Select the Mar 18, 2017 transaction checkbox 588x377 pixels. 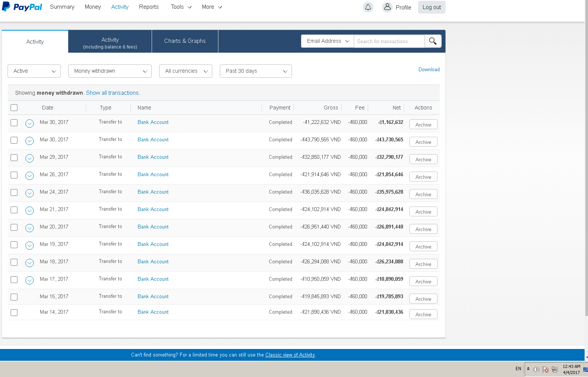(14, 262)
